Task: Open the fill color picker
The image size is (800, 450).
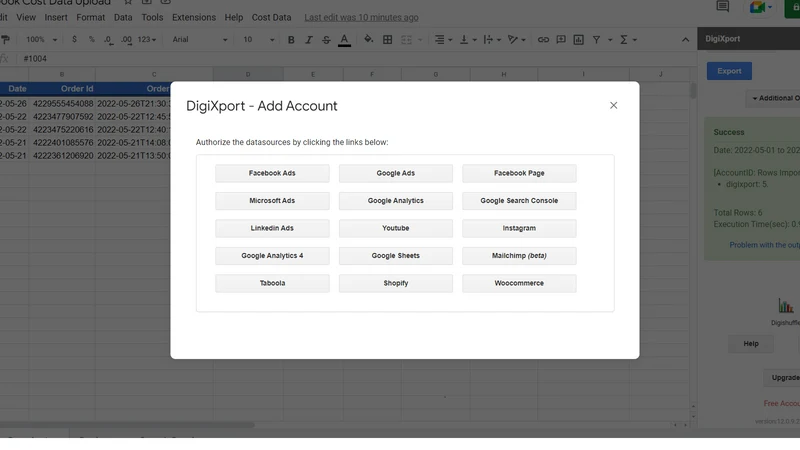Action: [368, 39]
